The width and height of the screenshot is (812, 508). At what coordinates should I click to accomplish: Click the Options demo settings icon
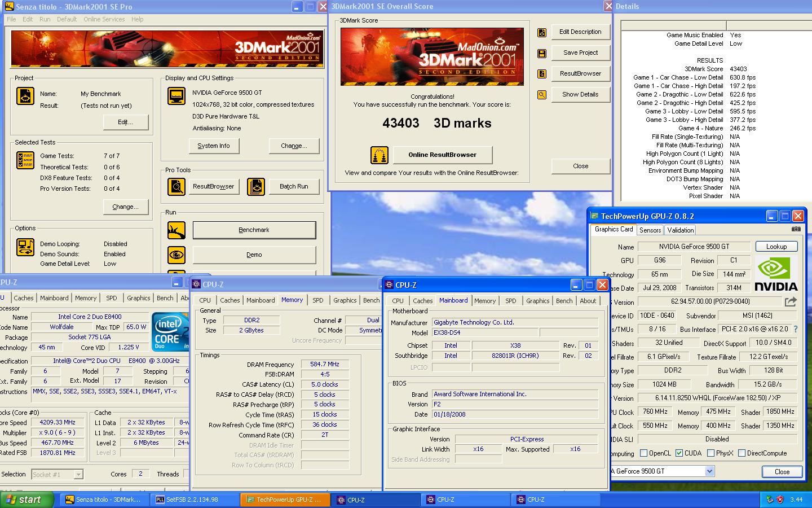(25, 247)
